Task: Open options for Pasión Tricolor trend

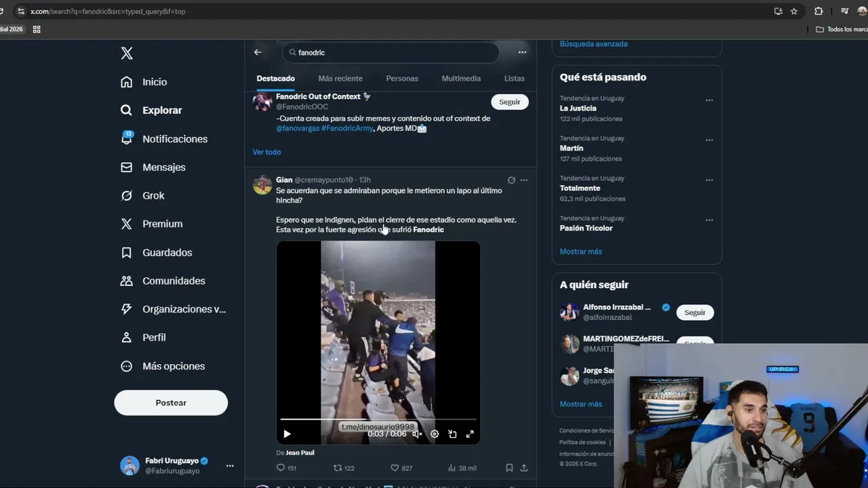Action: click(x=709, y=220)
